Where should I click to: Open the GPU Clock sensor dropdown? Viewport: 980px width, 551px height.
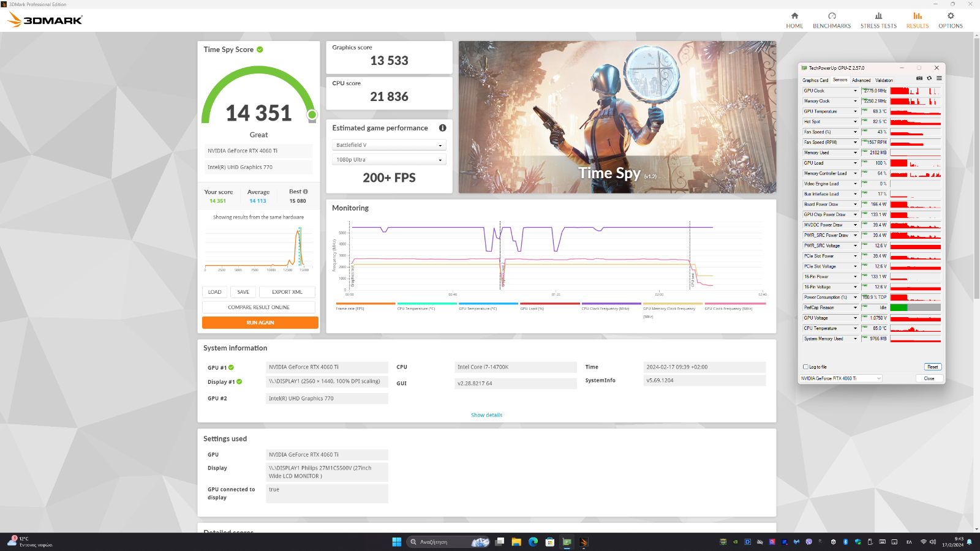pos(856,91)
